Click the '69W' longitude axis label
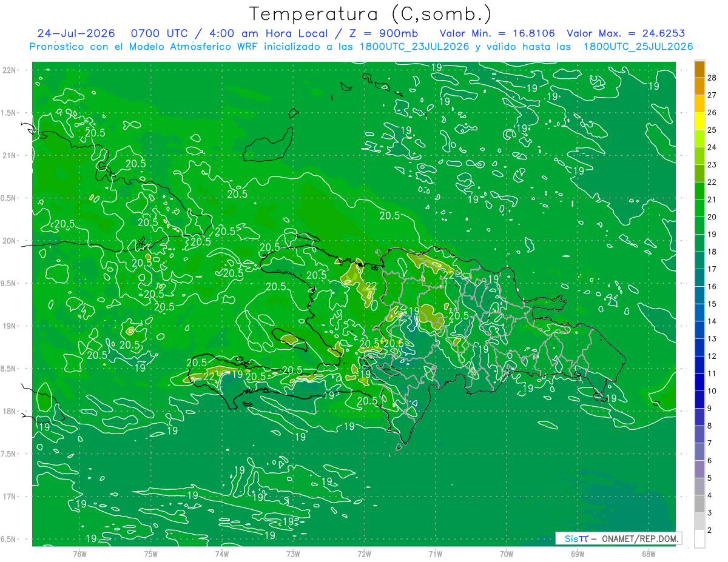 [x=577, y=554]
